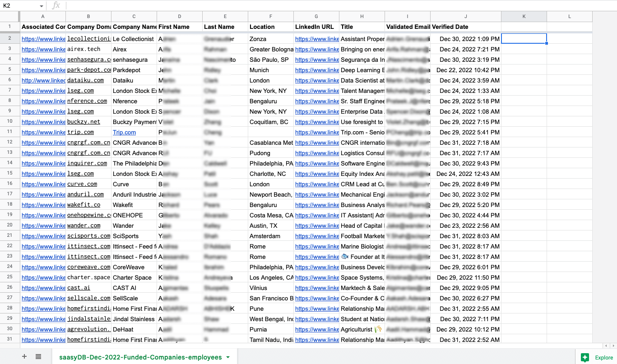Click the Purnia location cell
The height and width of the screenshot is (364, 617).
271,329
